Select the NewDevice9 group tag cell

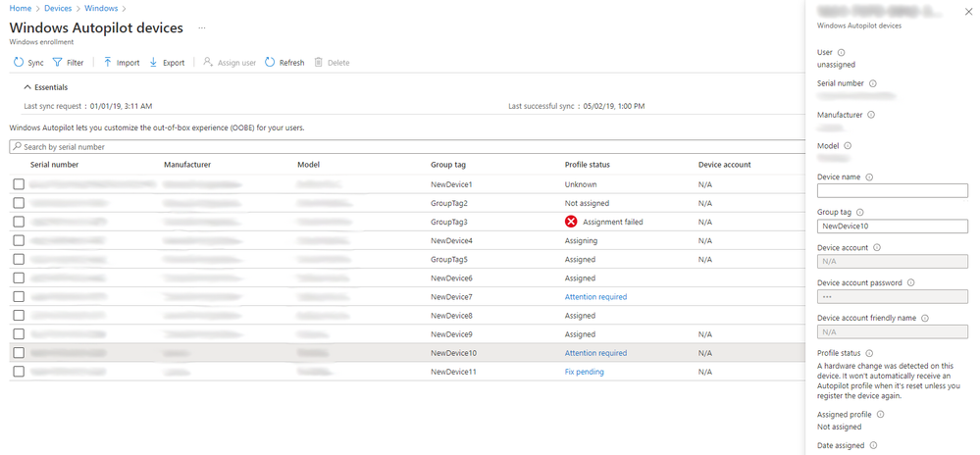pos(452,334)
